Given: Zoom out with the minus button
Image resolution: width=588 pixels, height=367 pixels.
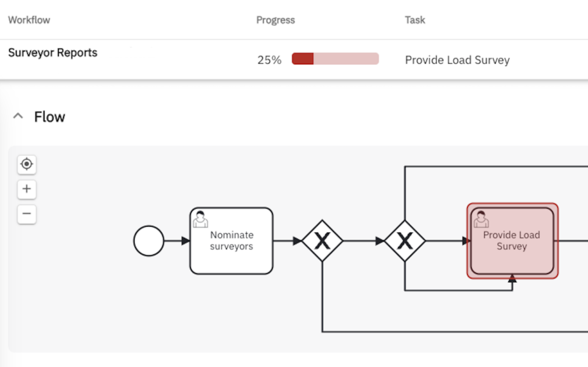Looking at the screenshot, I should pos(27,214).
